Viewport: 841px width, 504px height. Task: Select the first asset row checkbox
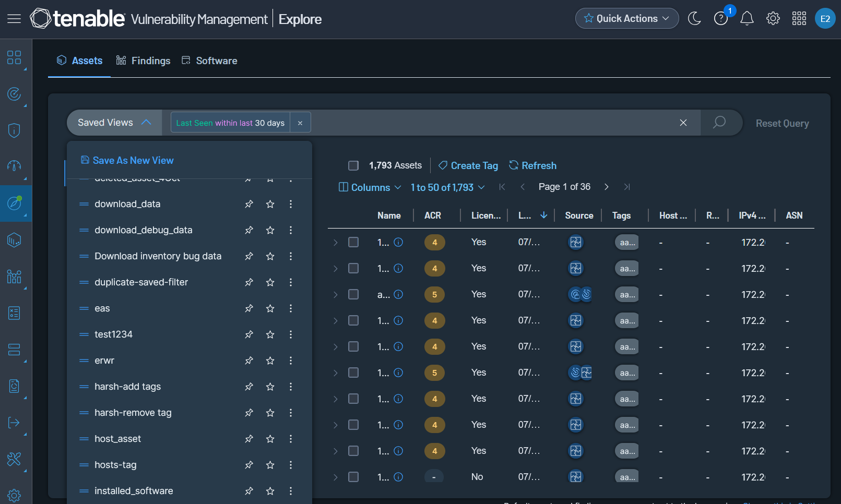click(353, 242)
